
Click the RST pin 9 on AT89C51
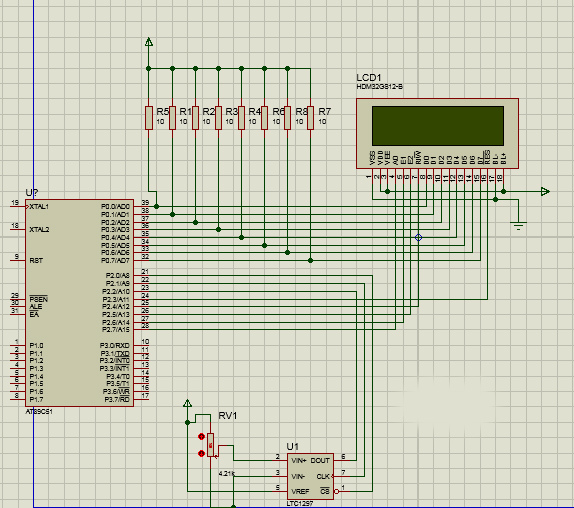pyautogui.click(x=18, y=260)
